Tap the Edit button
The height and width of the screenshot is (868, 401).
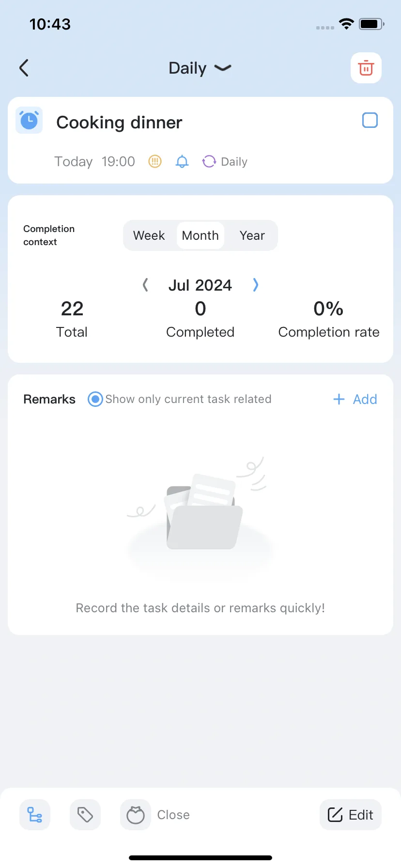[x=351, y=815]
